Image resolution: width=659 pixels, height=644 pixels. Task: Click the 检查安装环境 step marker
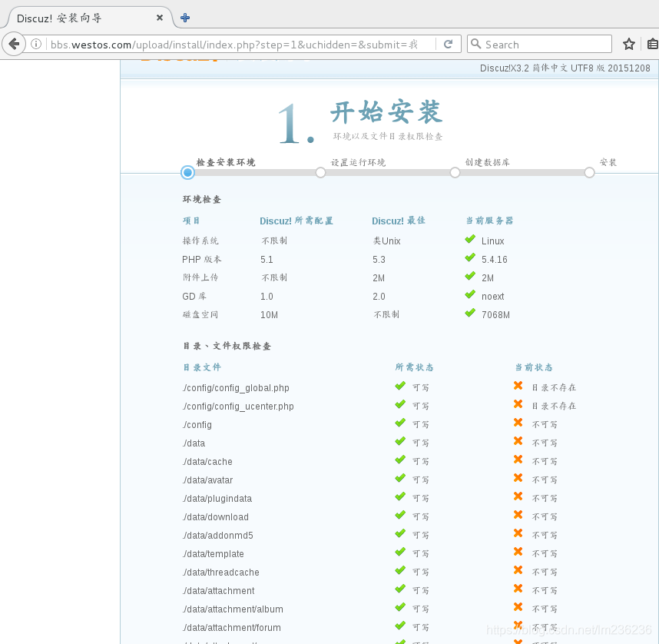point(187,172)
